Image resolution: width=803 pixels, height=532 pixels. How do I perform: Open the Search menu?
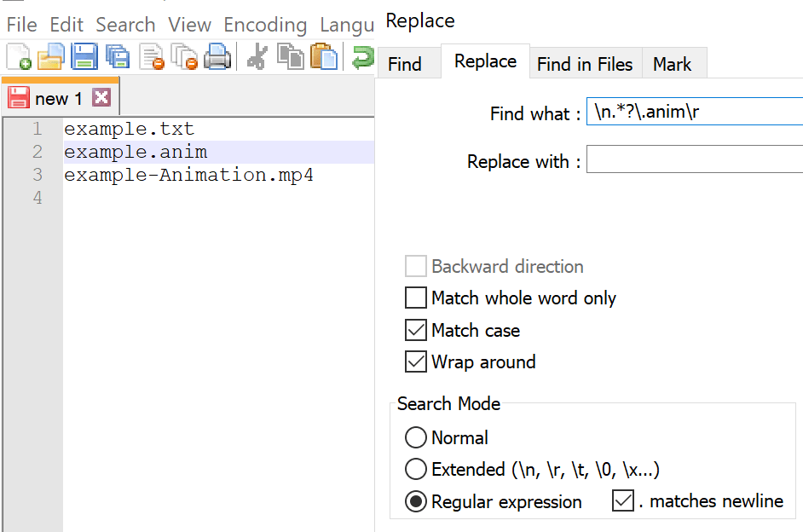tap(125, 25)
